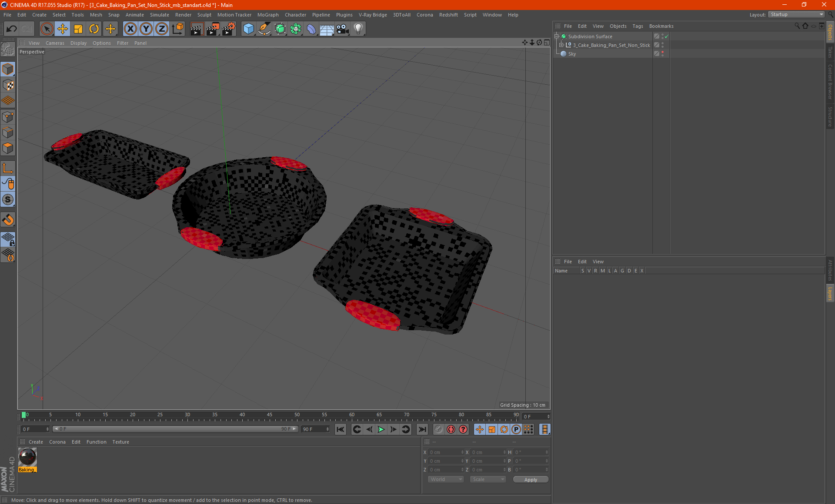
Task: Add a Light object
Action: coord(358,29)
